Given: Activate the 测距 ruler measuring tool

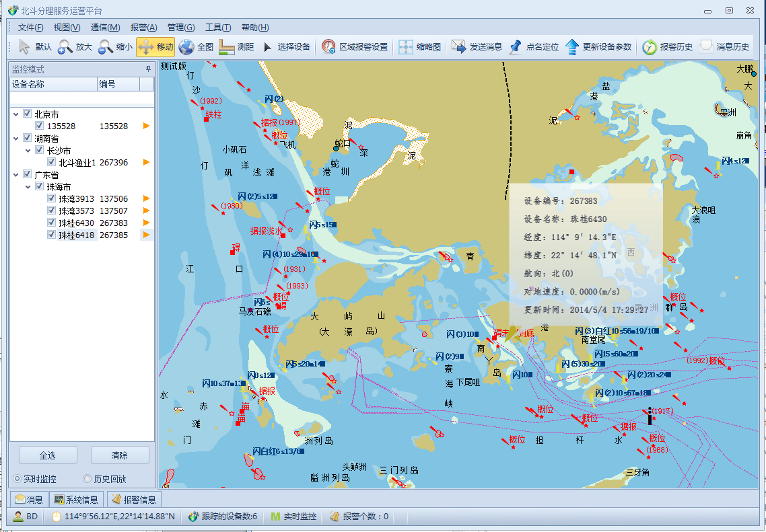Looking at the screenshot, I should pos(236,47).
